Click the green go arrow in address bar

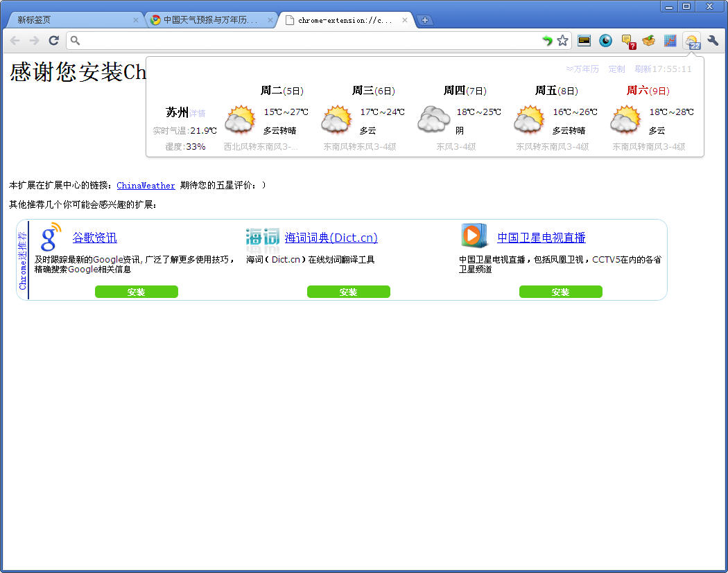point(548,41)
